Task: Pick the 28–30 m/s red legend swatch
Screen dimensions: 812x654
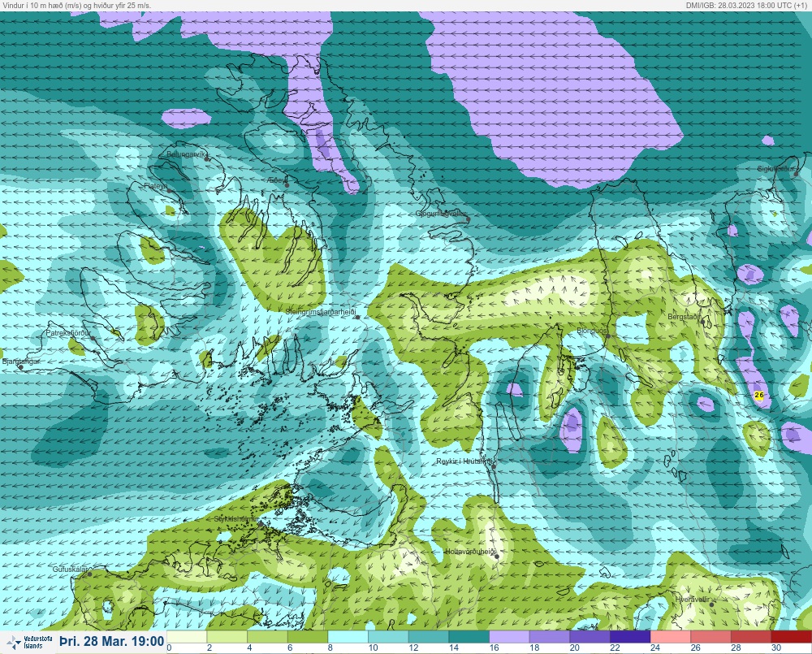Action: tap(751, 637)
